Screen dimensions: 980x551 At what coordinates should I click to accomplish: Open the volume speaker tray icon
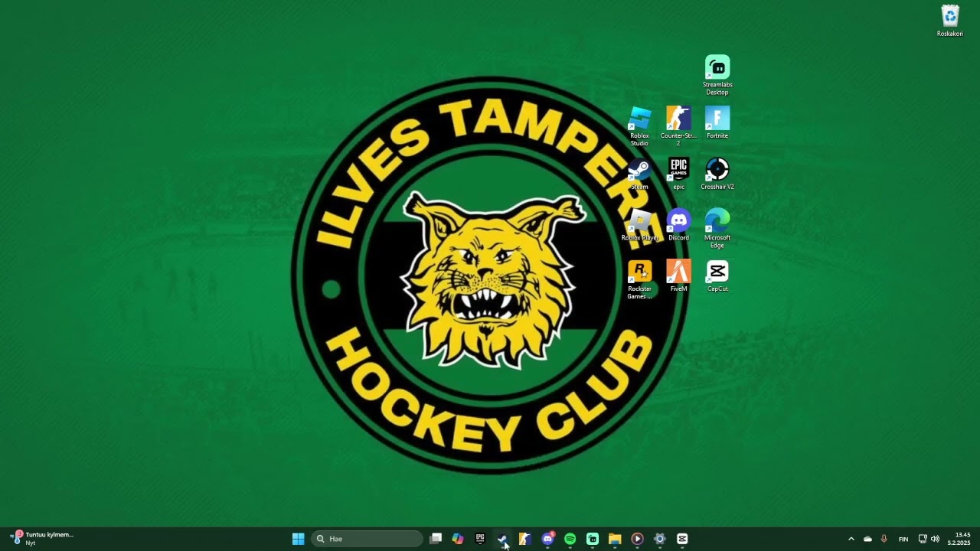click(x=935, y=539)
